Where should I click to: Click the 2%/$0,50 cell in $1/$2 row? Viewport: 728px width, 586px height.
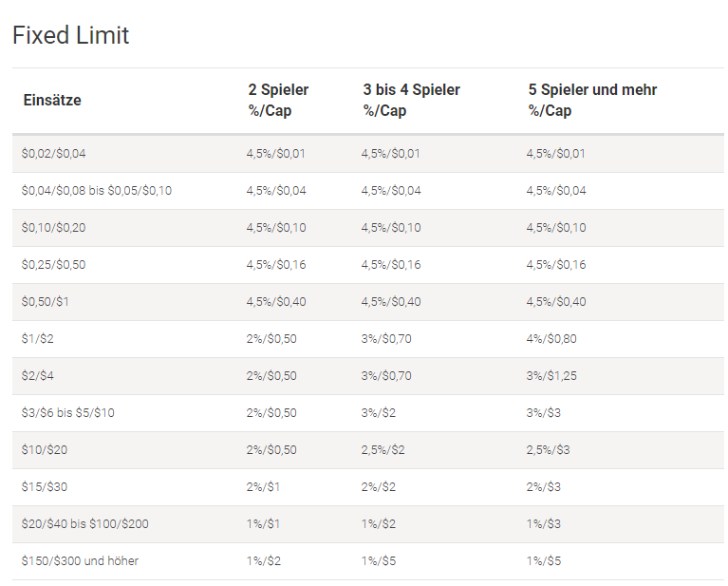(271, 339)
